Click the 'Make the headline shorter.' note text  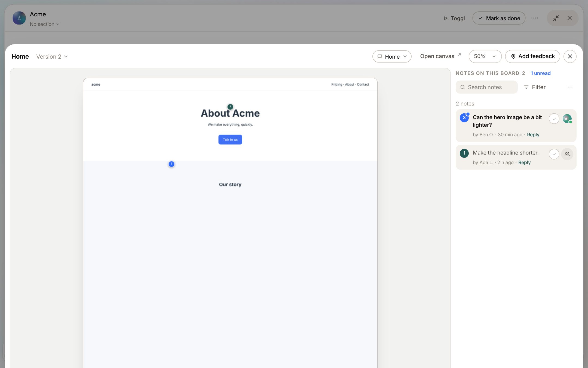(506, 153)
